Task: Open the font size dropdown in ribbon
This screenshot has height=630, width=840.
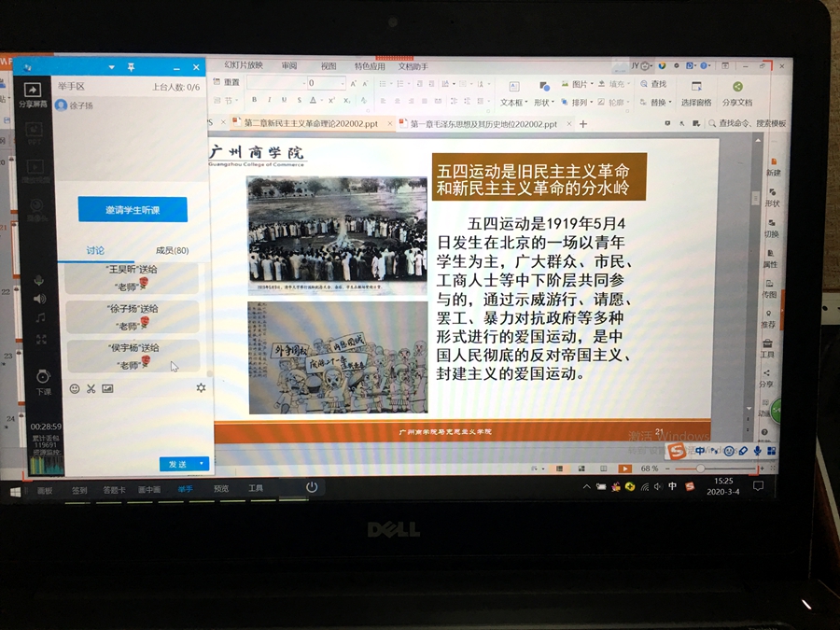Action: coord(341,83)
